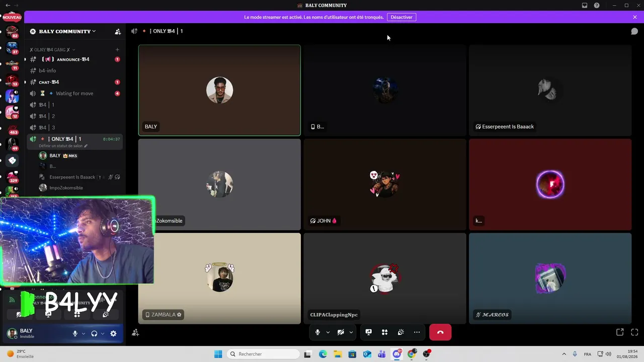Image resolution: width=644 pixels, height=362 pixels.
Task: Join the Wating for move voice channel
Action: (x=74, y=94)
